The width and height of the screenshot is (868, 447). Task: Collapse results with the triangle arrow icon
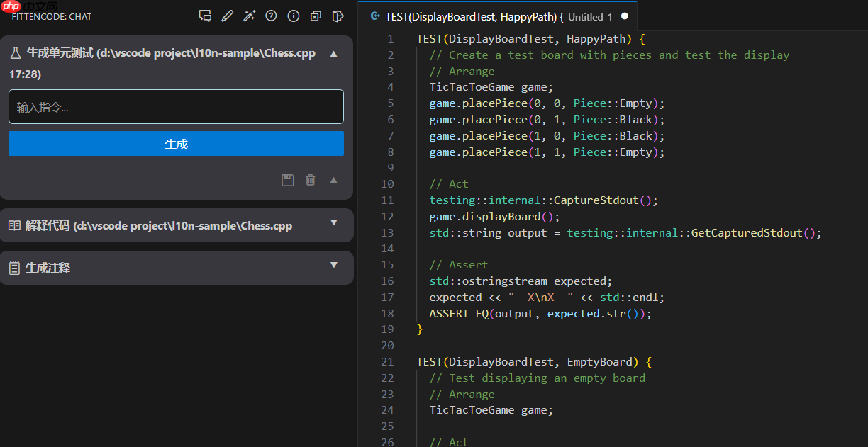click(333, 180)
